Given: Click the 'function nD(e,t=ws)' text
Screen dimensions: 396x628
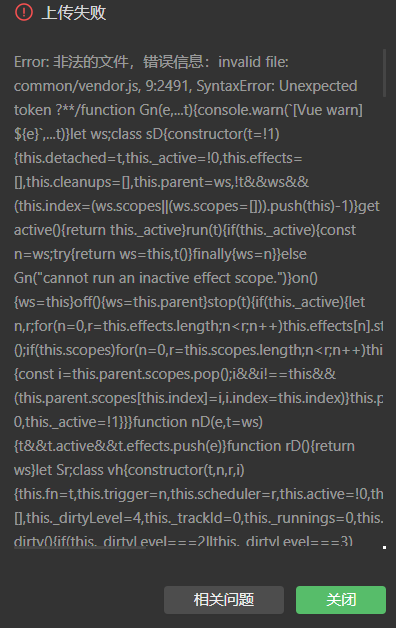Looking at the screenshot, I should click(198, 422).
